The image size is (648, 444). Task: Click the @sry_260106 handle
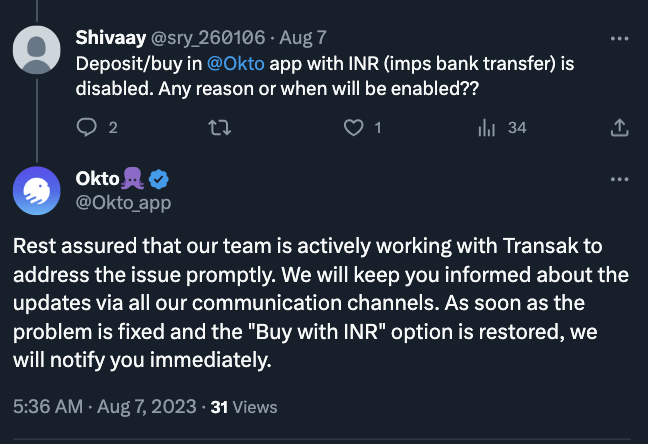[x=208, y=38]
